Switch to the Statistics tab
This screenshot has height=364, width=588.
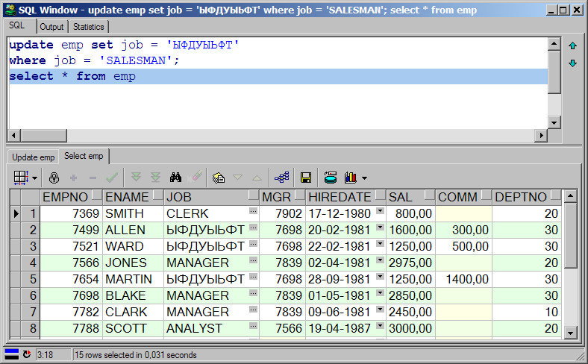pyautogui.click(x=89, y=27)
